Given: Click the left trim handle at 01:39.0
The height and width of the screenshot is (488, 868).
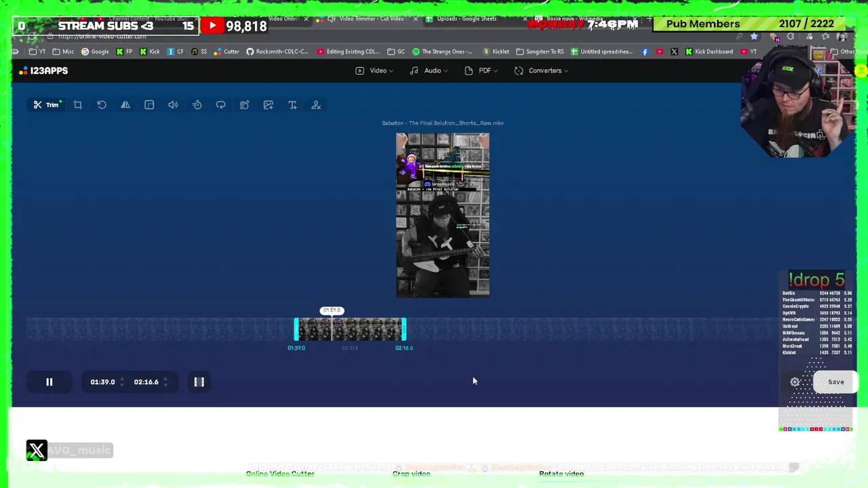Looking at the screenshot, I should tap(296, 329).
